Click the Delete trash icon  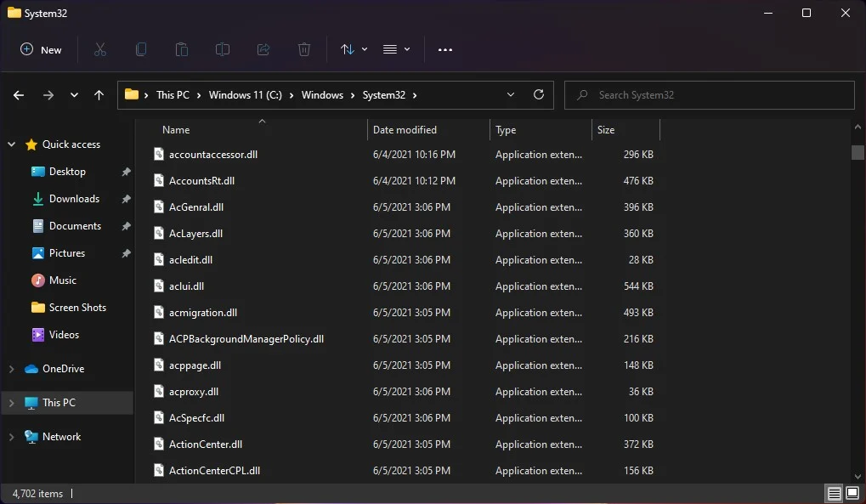tap(304, 50)
